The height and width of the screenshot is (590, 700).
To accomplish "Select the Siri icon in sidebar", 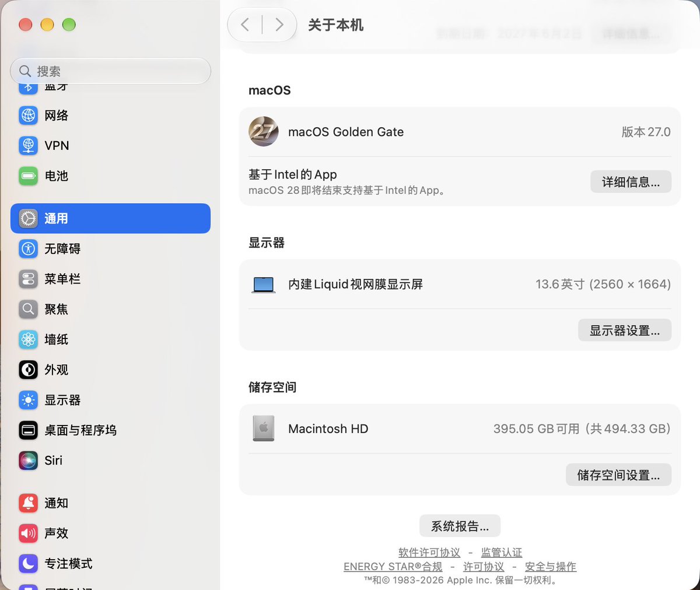I will tap(28, 460).
